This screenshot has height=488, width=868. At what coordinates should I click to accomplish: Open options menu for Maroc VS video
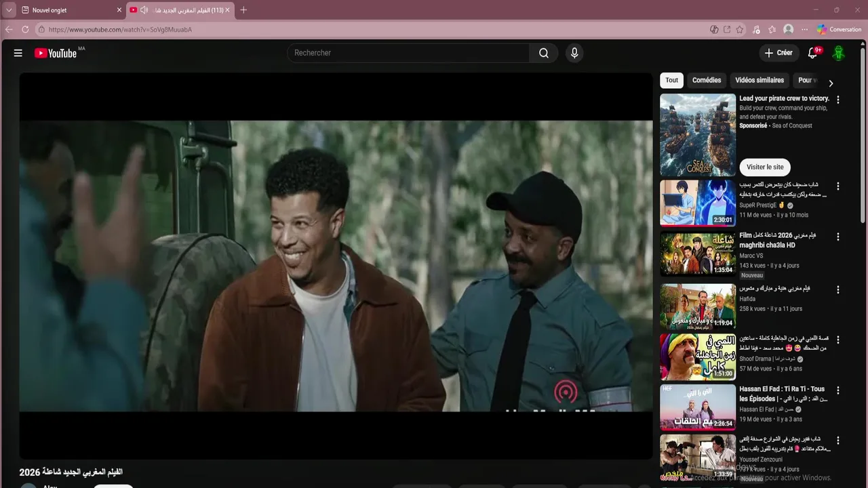pyautogui.click(x=838, y=237)
